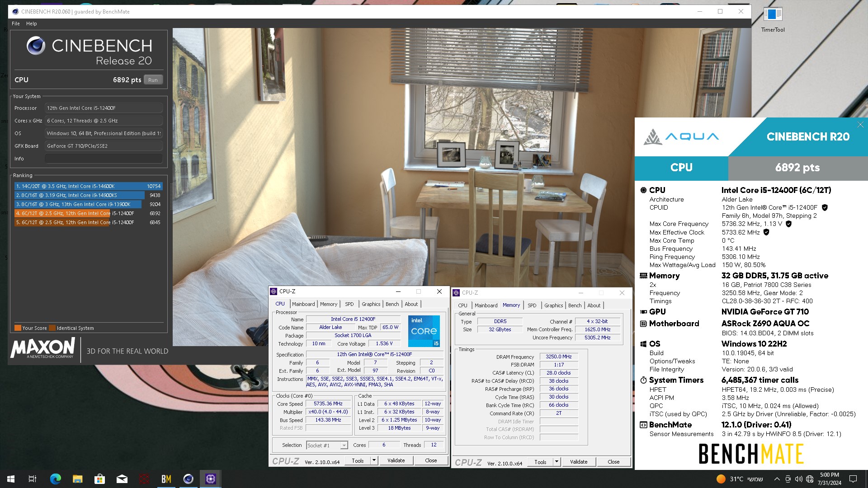Open the Bench tab in left CPU-Z window
868x488 pixels.
tap(392, 304)
